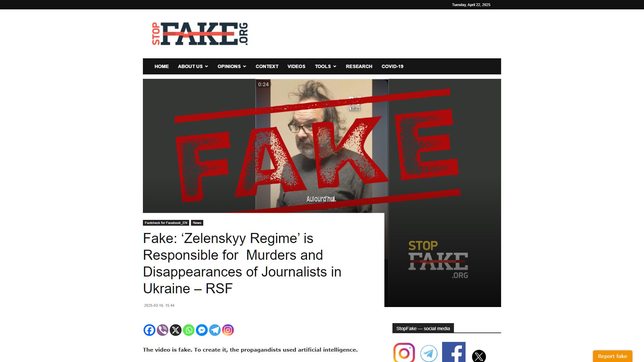644x362 pixels.
Task: Click the Report fake button
Action: [x=612, y=356]
